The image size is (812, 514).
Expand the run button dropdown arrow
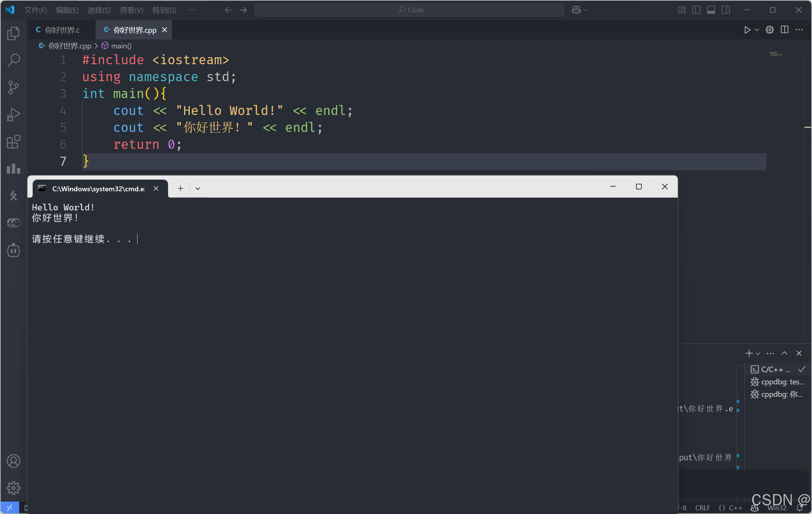[x=757, y=30]
